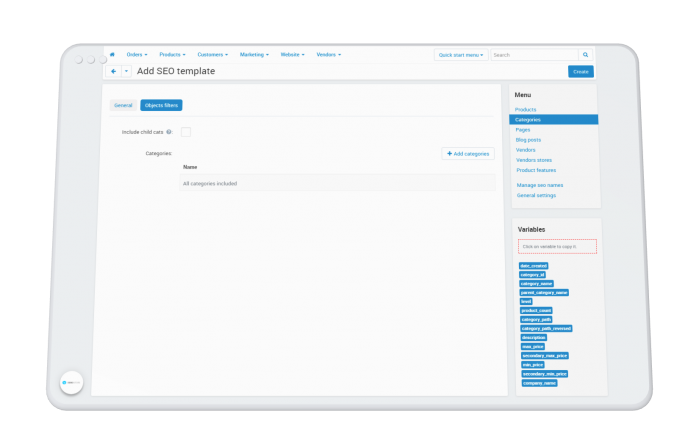Screen dimensions: 700x445
Task: Copy the description variable
Action: [x=534, y=337]
